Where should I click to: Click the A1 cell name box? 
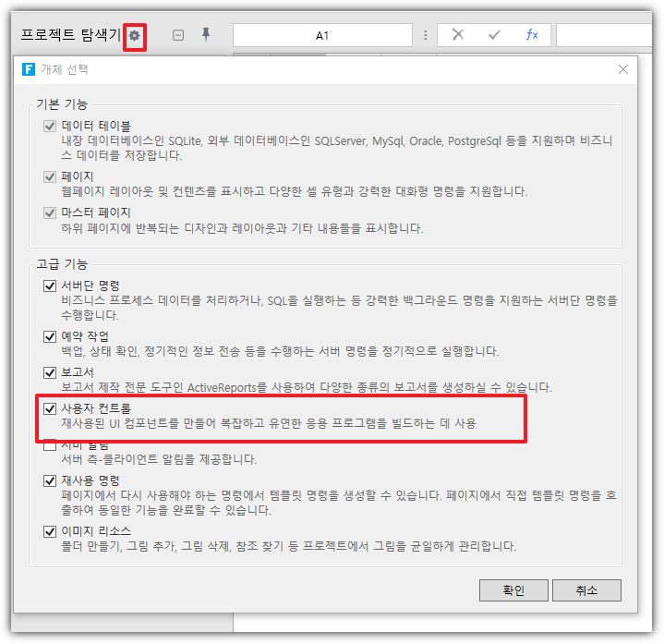(322, 35)
